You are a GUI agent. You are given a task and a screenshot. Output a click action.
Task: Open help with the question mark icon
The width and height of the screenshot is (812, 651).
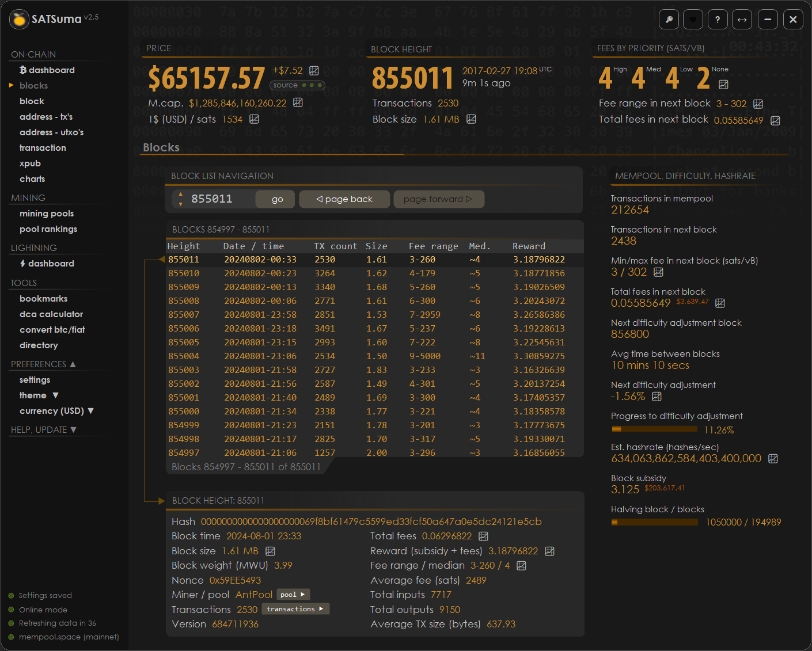(718, 20)
